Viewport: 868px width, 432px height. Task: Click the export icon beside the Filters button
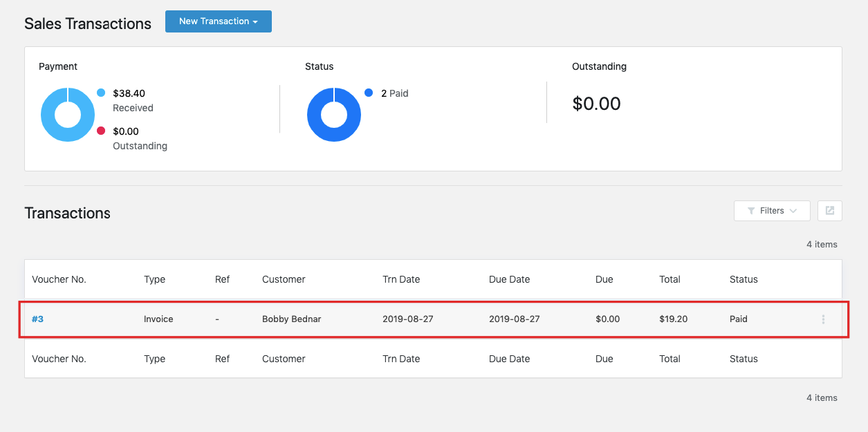click(x=829, y=211)
